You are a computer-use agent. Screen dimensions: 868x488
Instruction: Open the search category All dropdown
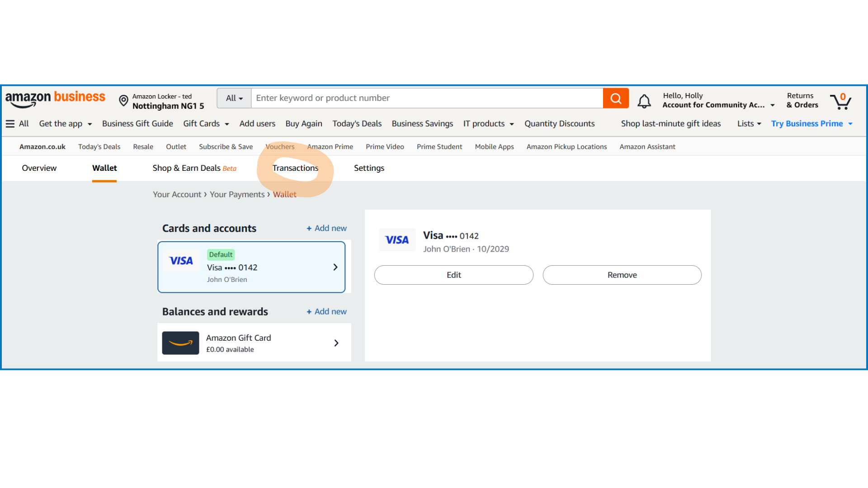click(x=234, y=98)
